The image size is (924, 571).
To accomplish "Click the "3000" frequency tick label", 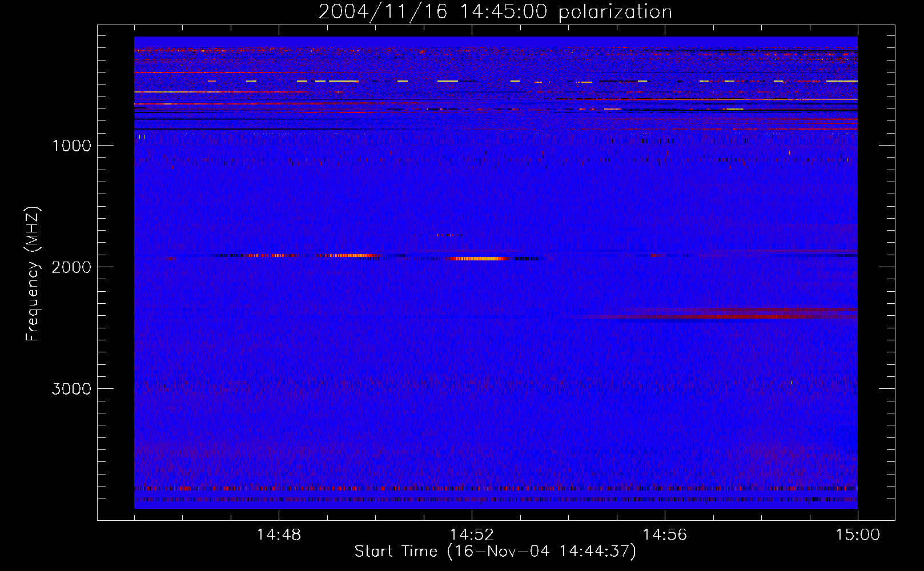I will point(71,389).
